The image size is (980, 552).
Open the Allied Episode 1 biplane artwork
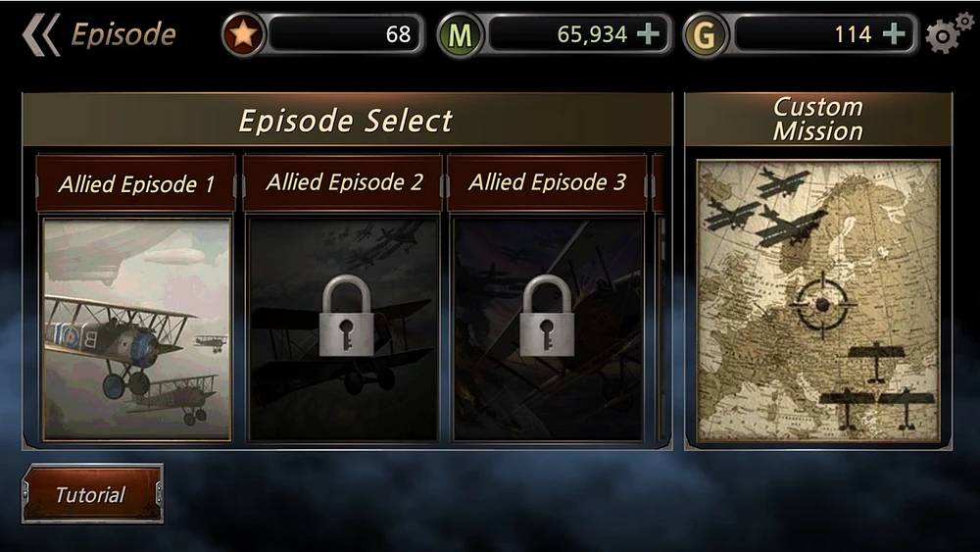pyautogui.click(x=137, y=329)
